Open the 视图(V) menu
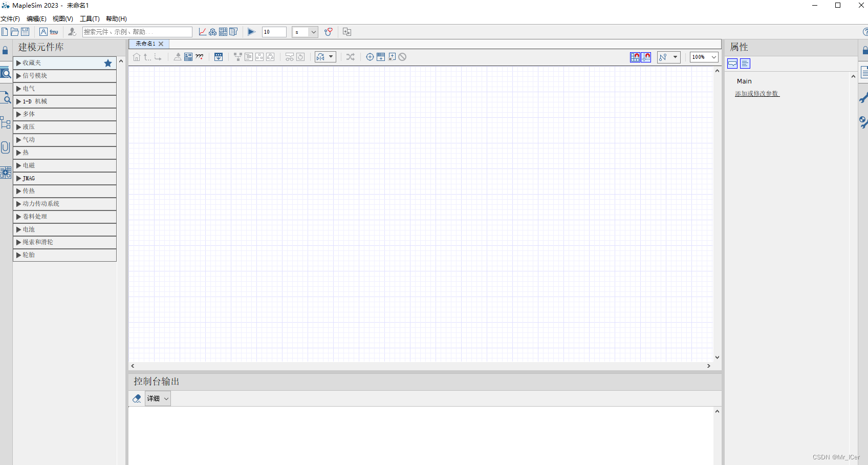868x465 pixels. (63, 19)
